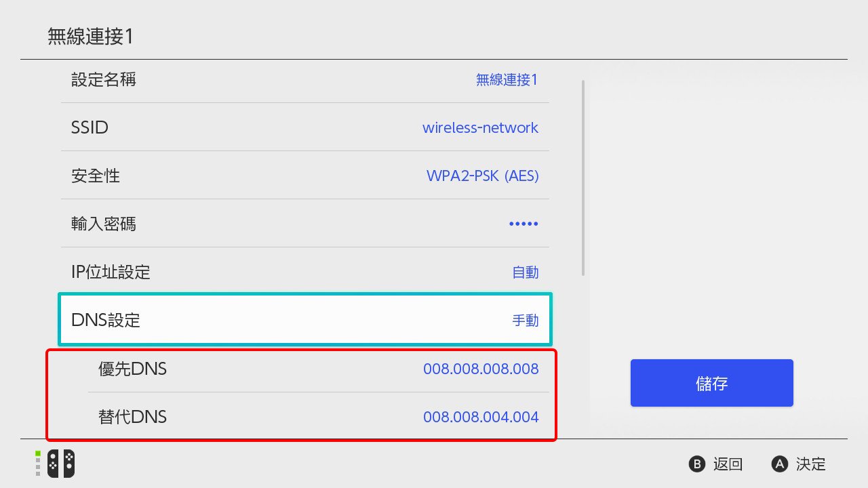Click the player indicator LED dots
This screenshot has height=488, width=868.
[x=38, y=464]
